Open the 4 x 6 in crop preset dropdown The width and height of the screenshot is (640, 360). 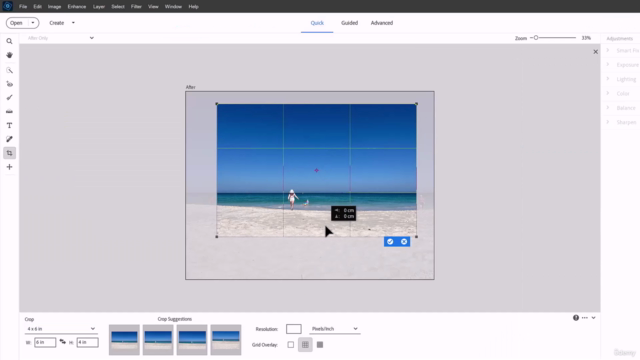click(60, 329)
